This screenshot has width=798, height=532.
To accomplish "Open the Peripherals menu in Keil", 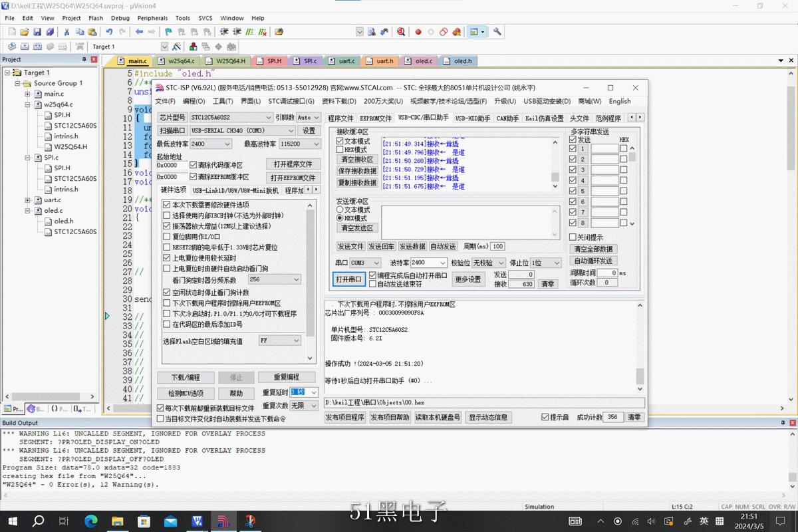I will (x=153, y=18).
